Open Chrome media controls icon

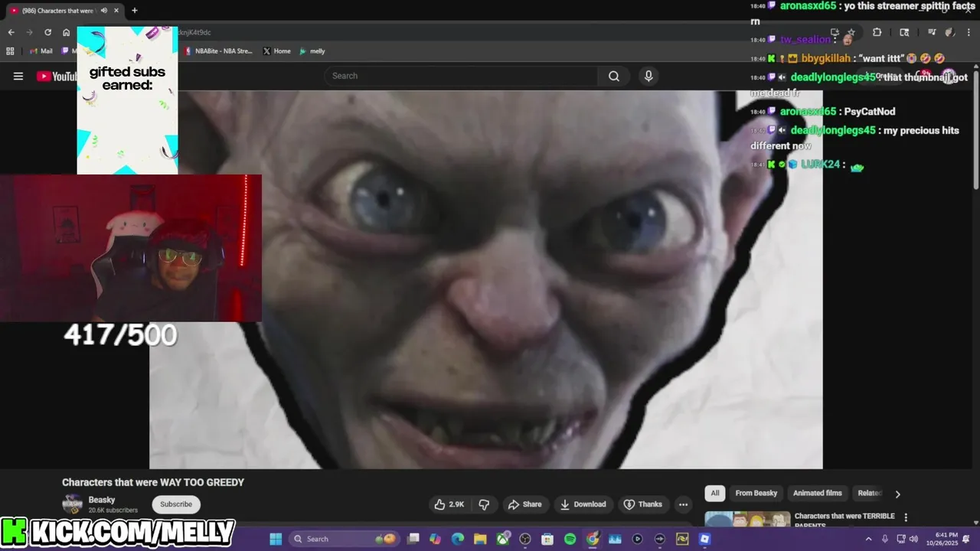tap(932, 32)
